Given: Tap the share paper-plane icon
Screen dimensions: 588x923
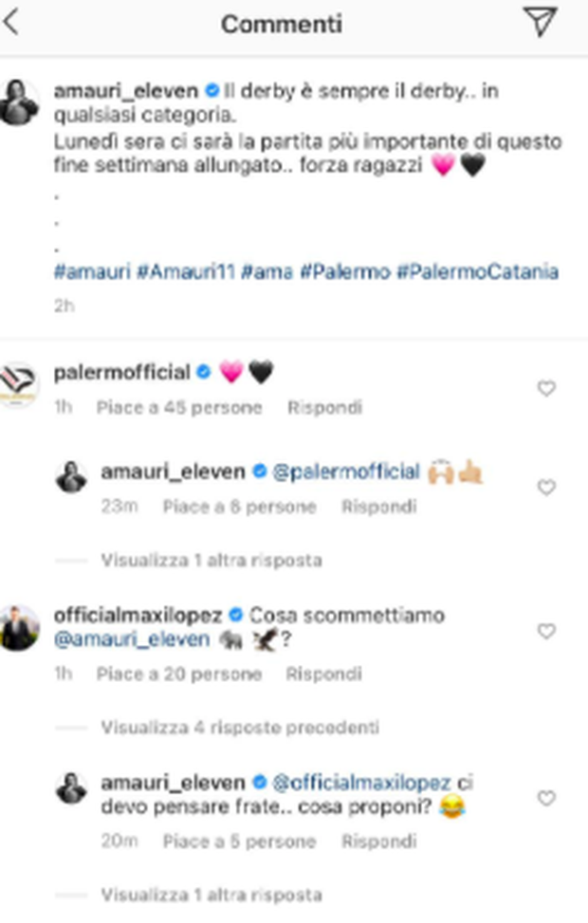Looking at the screenshot, I should 541,23.
